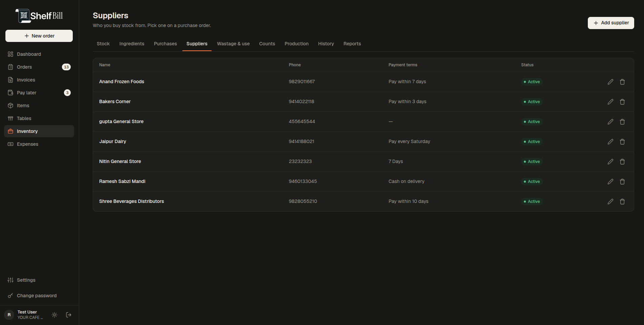
Task: Click supplier name Bakers Corner
Action: coord(115,101)
